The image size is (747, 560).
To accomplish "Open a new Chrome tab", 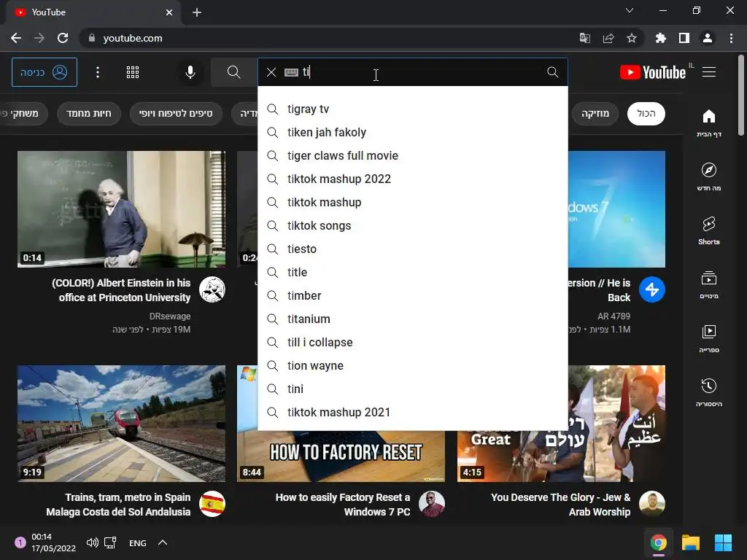I will (197, 12).
